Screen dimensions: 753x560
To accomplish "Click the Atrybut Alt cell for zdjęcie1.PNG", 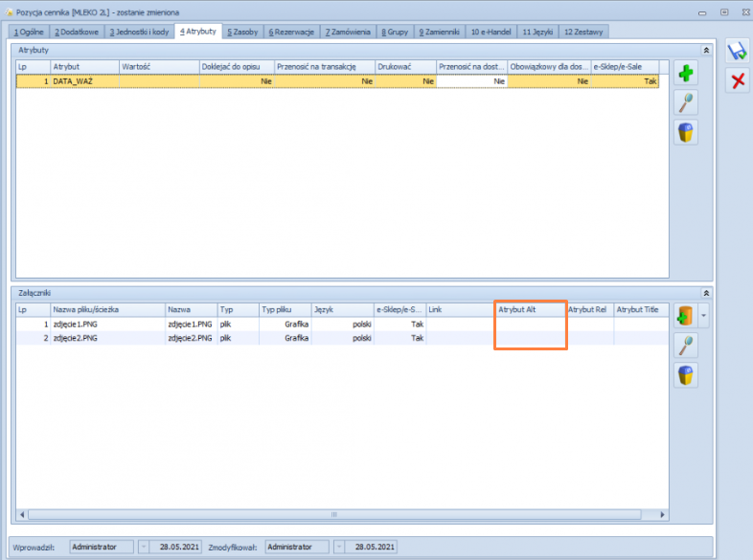I will (531, 325).
